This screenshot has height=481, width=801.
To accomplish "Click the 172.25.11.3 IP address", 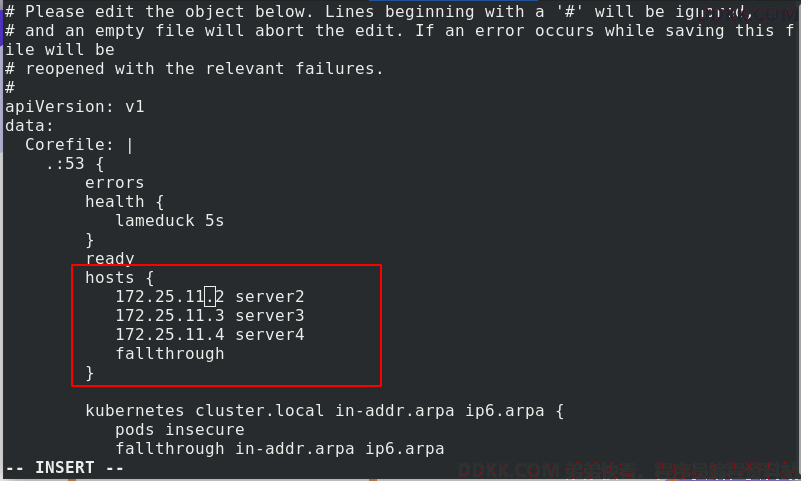I will [170, 315].
